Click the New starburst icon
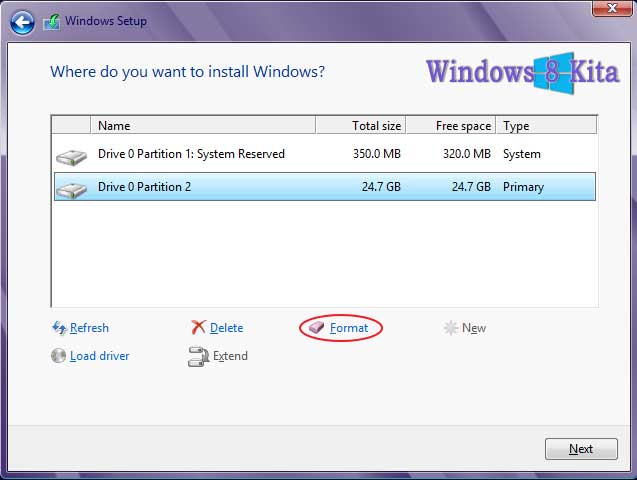This screenshot has height=480, width=637. coord(451,328)
